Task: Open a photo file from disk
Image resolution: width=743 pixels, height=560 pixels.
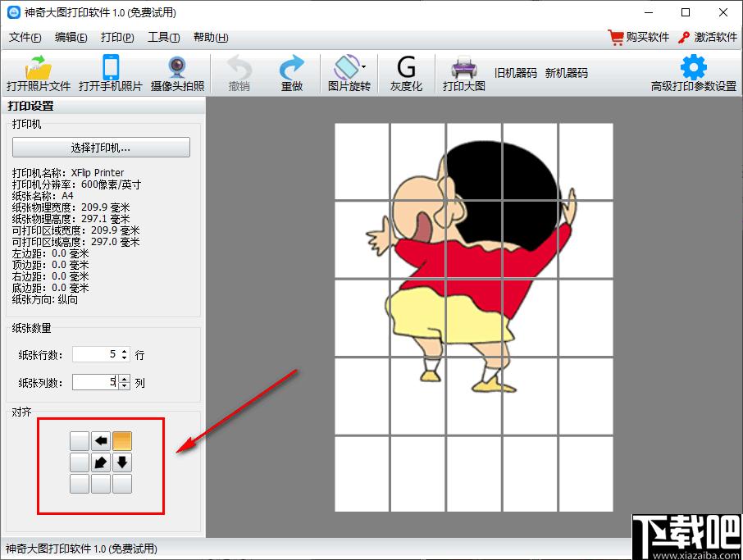Action: pyautogui.click(x=38, y=74)
